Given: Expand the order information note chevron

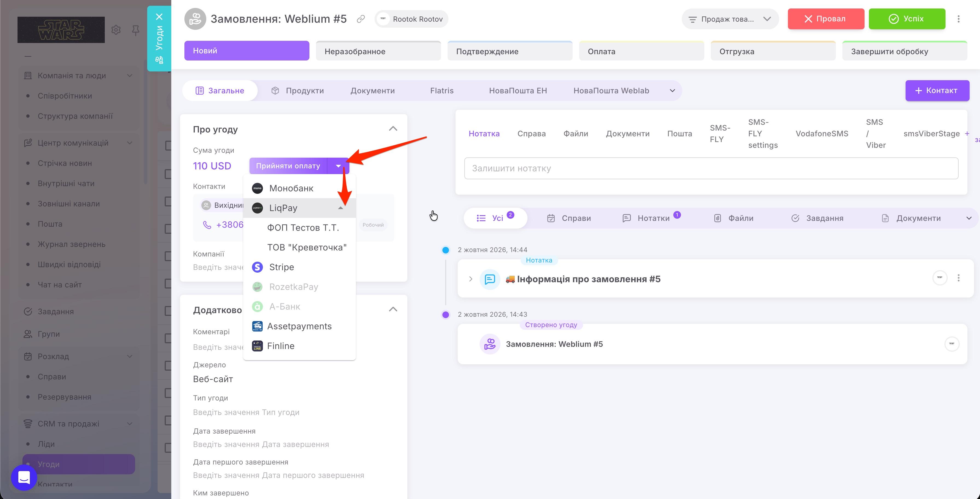Looking at the screenshot, I should [471, 279].
